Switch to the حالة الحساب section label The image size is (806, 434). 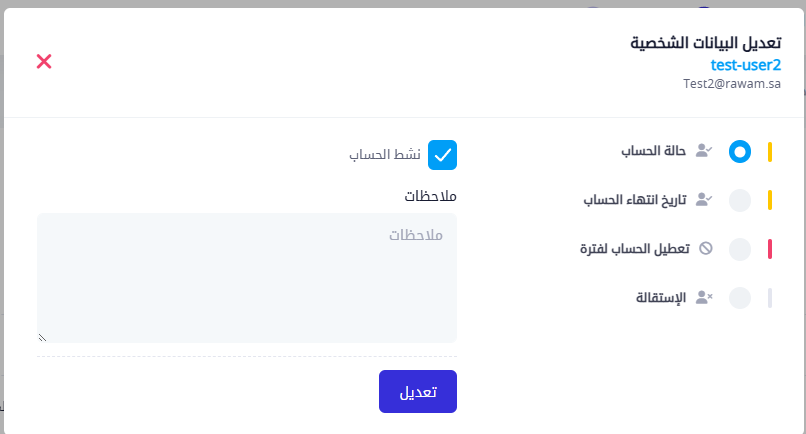pos(653,152)
